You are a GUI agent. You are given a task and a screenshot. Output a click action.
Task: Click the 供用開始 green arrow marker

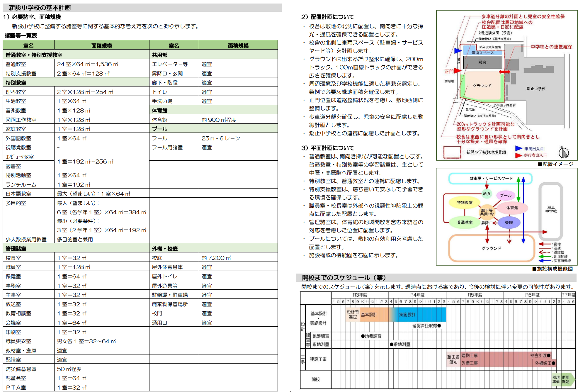click(x=566, y=379)
